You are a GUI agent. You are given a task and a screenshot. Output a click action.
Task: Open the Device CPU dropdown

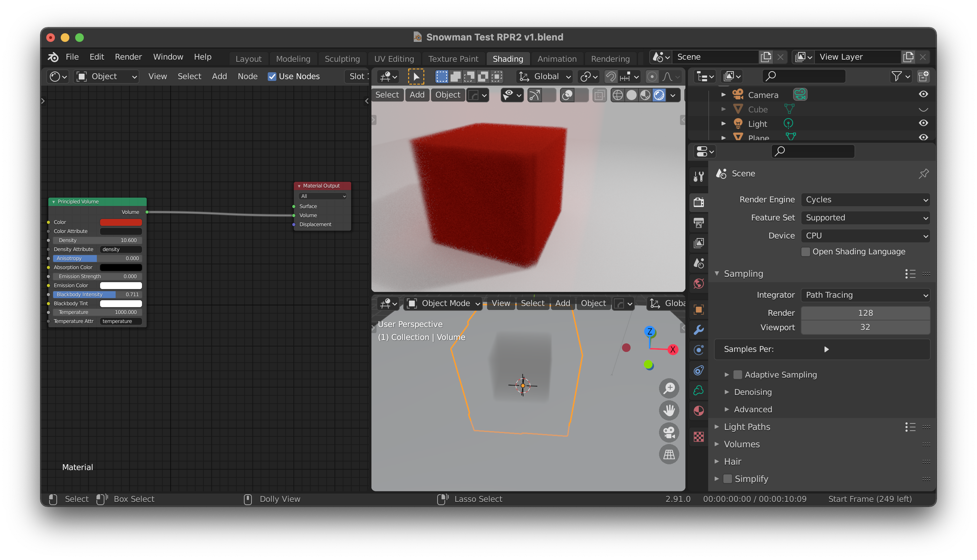[865, 236]
